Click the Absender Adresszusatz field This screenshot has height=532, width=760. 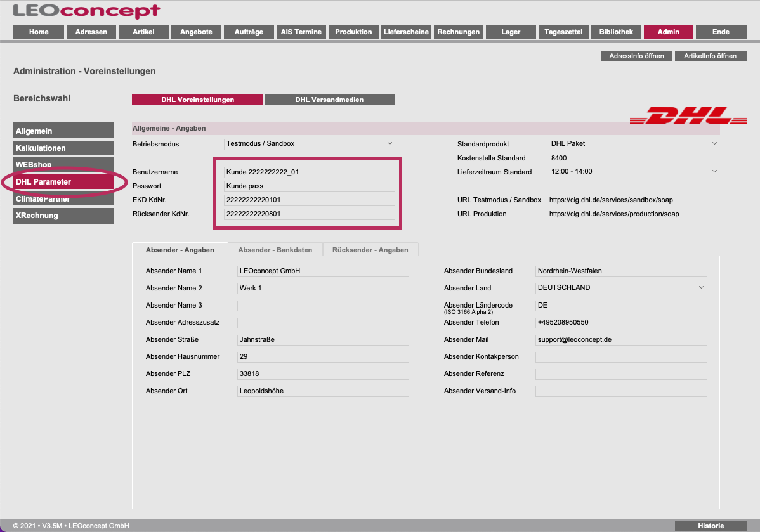click(323, 322)
